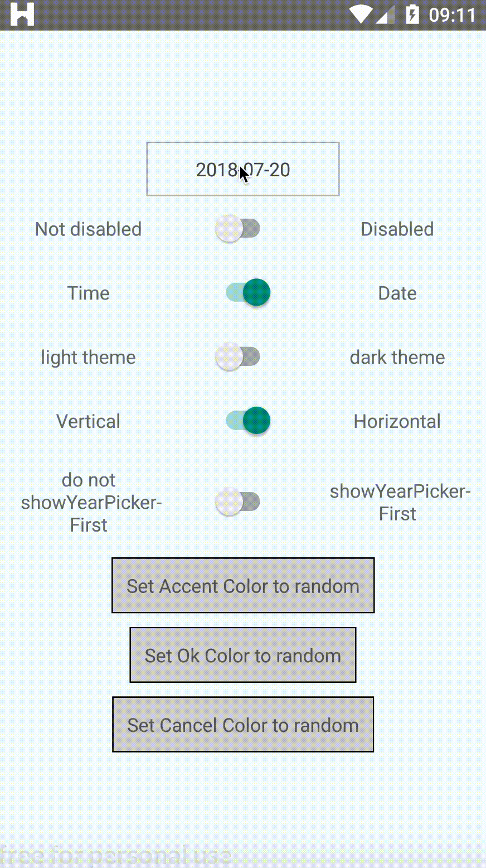Click the dark theme label
This screenshot has height=868, width=486.
pos(397,358)
